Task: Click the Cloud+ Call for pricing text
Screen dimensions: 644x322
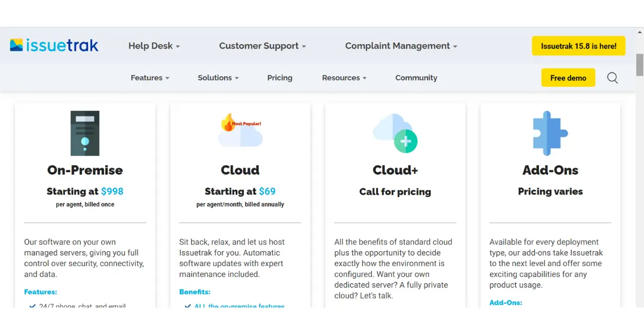Action: 395,192
